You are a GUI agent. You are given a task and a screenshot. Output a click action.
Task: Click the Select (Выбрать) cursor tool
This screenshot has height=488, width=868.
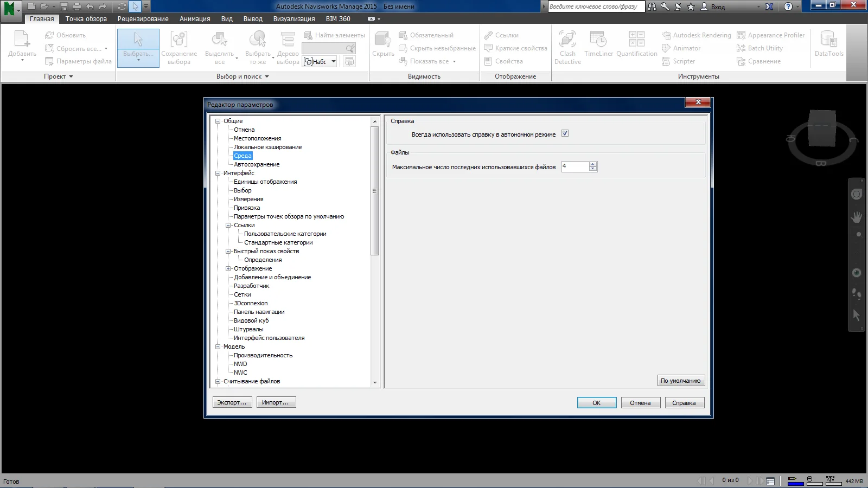click(138, 40)
